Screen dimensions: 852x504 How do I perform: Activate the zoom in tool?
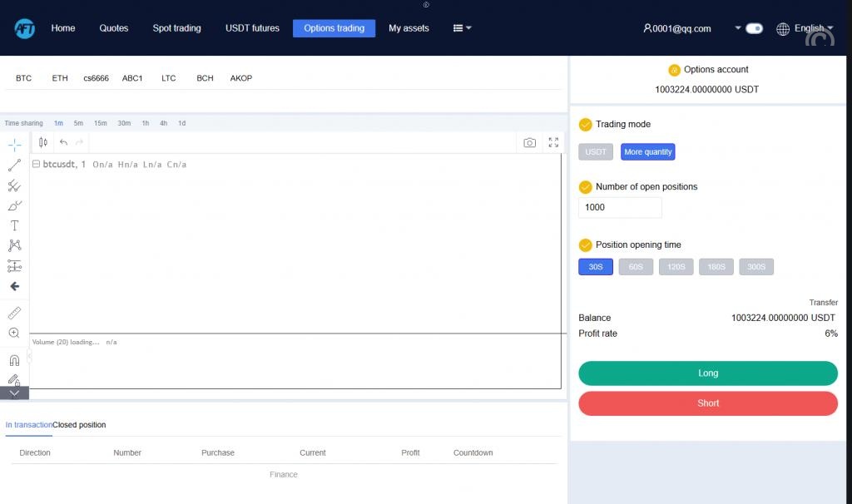click(x=14, y=333)
